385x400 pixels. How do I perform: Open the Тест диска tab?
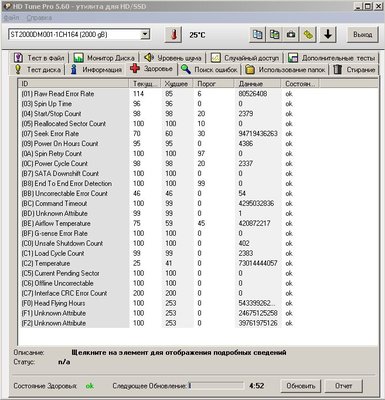tap(38, 70)
